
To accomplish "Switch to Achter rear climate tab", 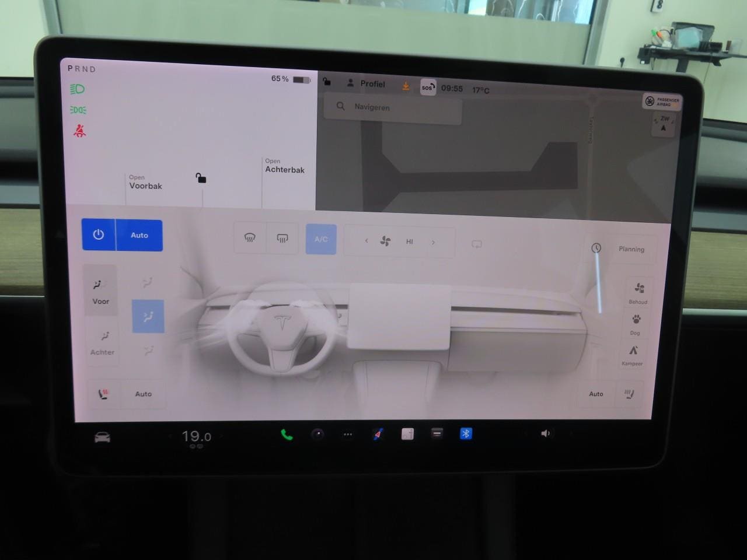I will (x=102, y=342).
